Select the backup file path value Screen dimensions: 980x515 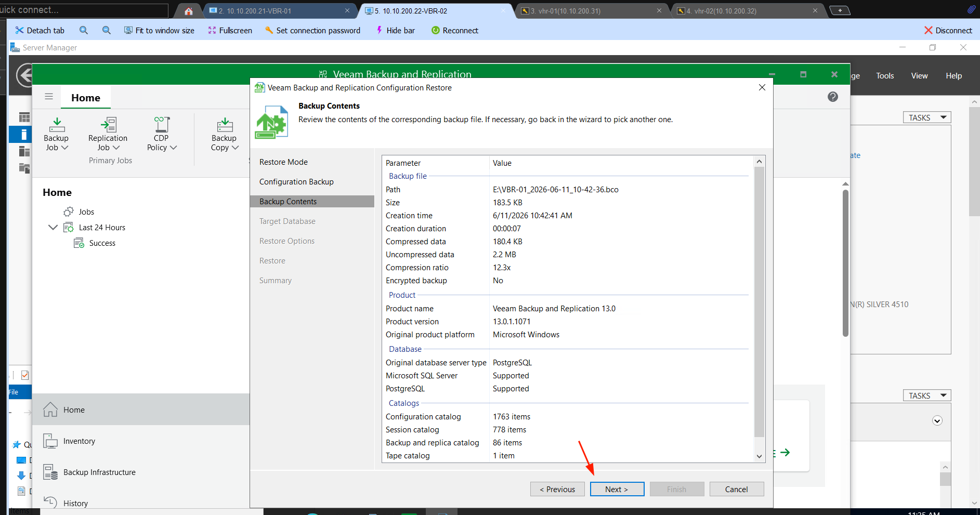pos(556,190)
